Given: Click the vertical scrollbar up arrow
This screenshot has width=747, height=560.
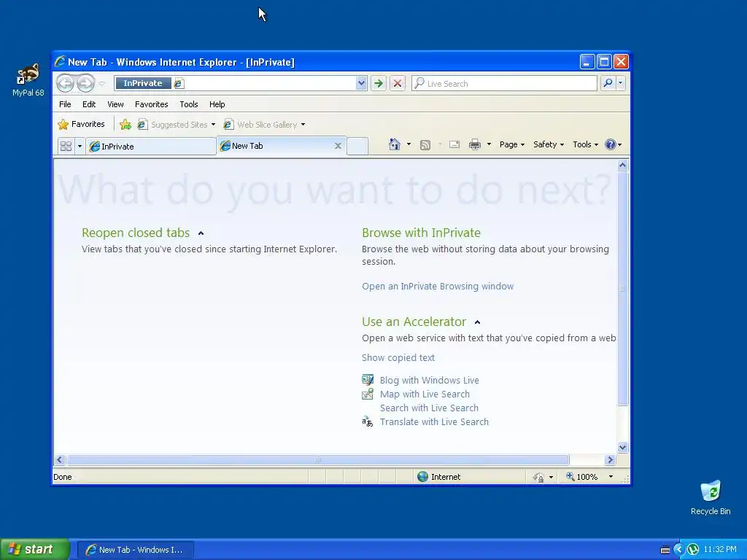Looking at the screenshot, I should (622, 166).
